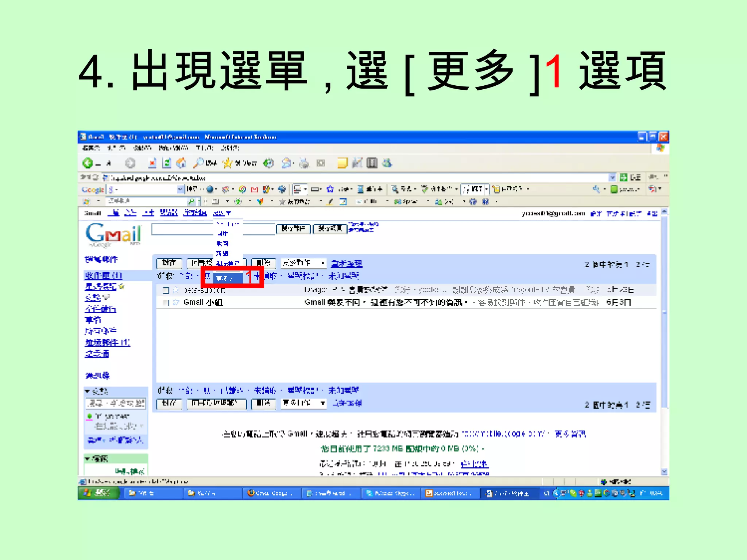Viewport: 747px width, 560px height.
Task: Click the blue bookmark star on Google Toolbar
Action: coord(330,189)
